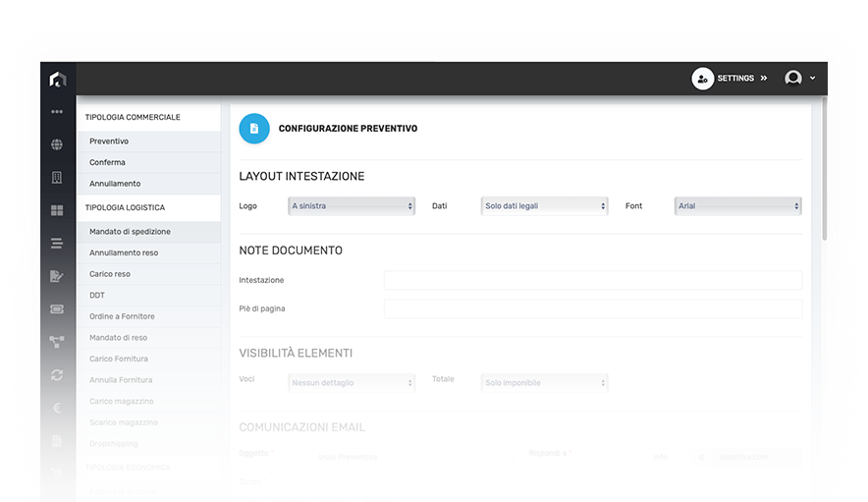Click the settings user gear icon
868x502 pixels.
point(702,79)
